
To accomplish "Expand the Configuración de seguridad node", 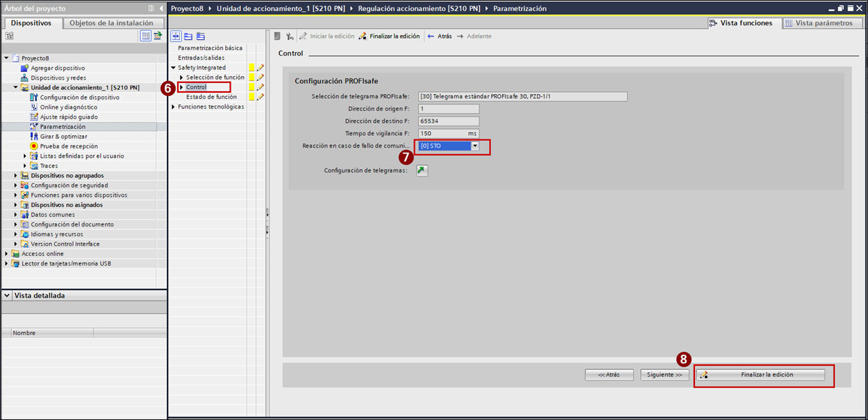I will click(x=16, y=185).
